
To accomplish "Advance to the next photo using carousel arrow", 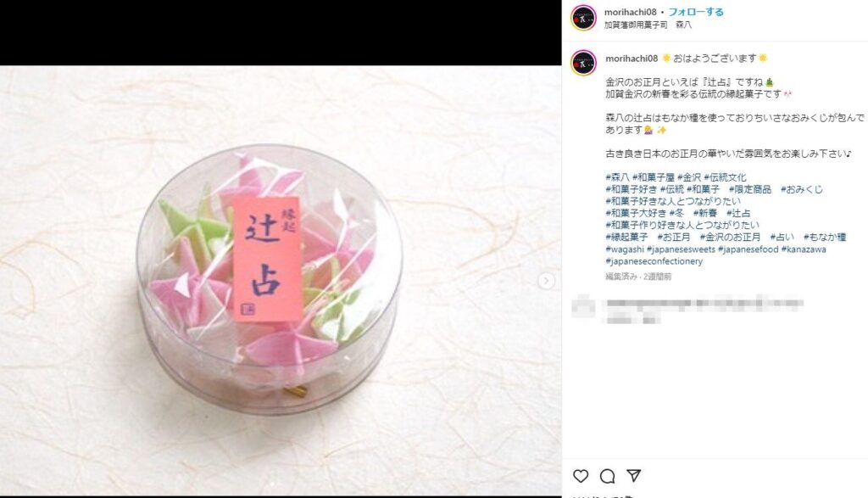I will pyautogui.click(x=546, y=281).
